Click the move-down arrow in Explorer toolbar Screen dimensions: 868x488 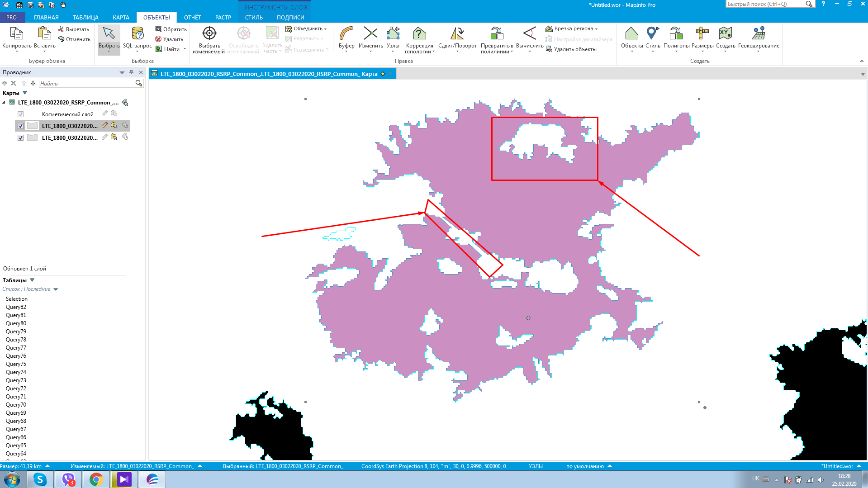click(33, 83)
